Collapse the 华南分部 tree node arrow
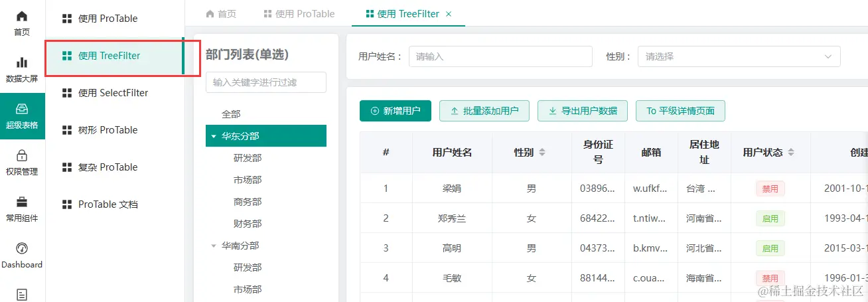868x302 pixels. [214, 246]
